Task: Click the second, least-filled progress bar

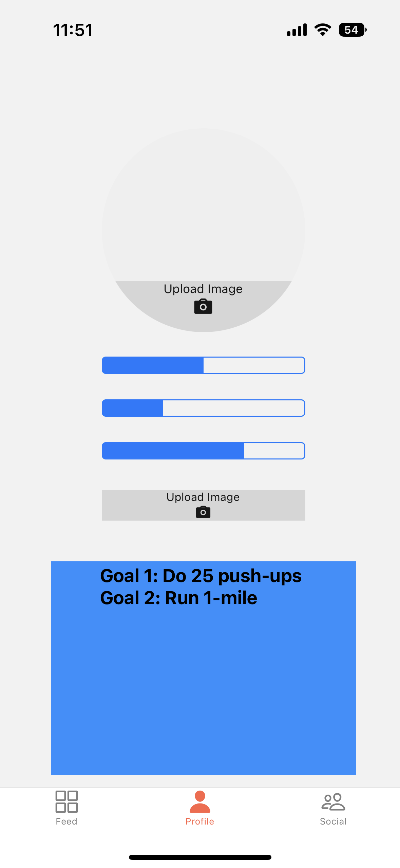Action: (204, 408)
